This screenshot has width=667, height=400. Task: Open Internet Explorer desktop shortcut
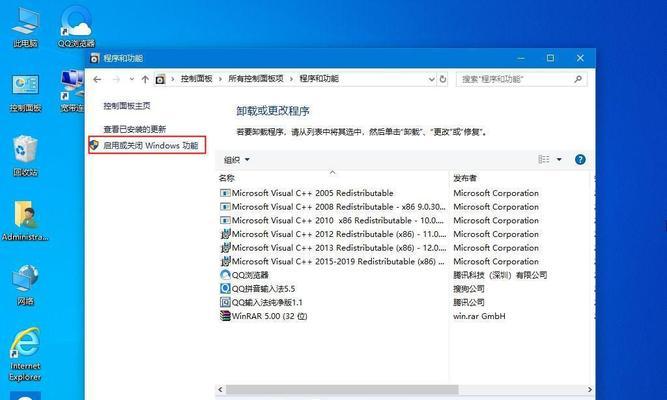click(x=26, y=354)
